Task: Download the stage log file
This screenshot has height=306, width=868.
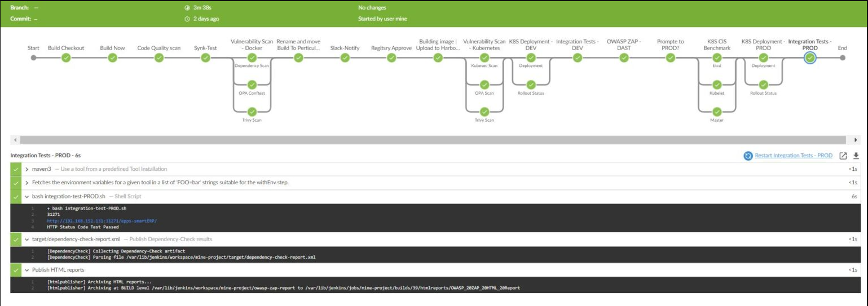Action: click(856, 156)
